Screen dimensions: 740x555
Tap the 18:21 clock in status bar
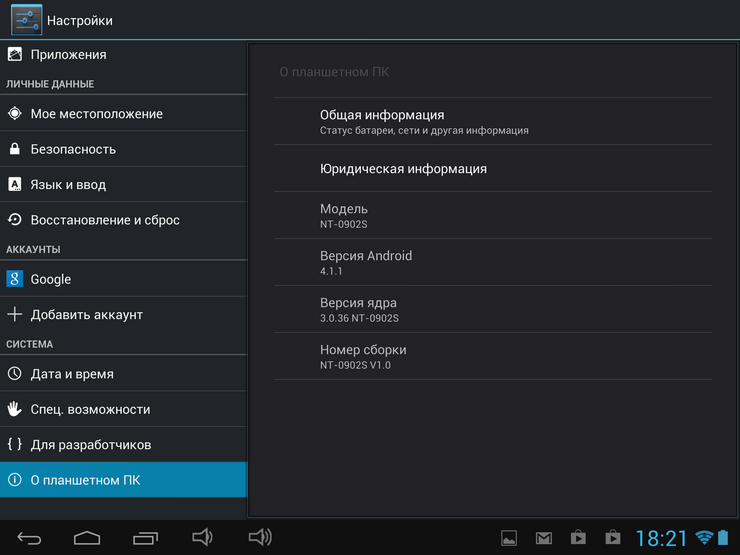662,538
